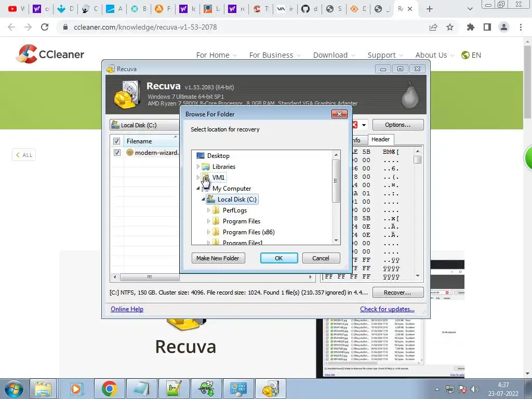Expand the PerfLogs folder node
This screenshot has height=399, width=532.
pos(208,210)
